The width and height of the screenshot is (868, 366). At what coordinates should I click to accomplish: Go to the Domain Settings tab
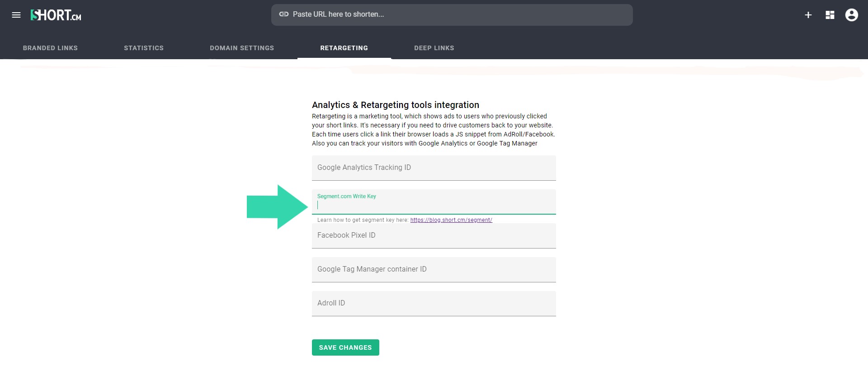pyautogui.click(x=242, y=48)
